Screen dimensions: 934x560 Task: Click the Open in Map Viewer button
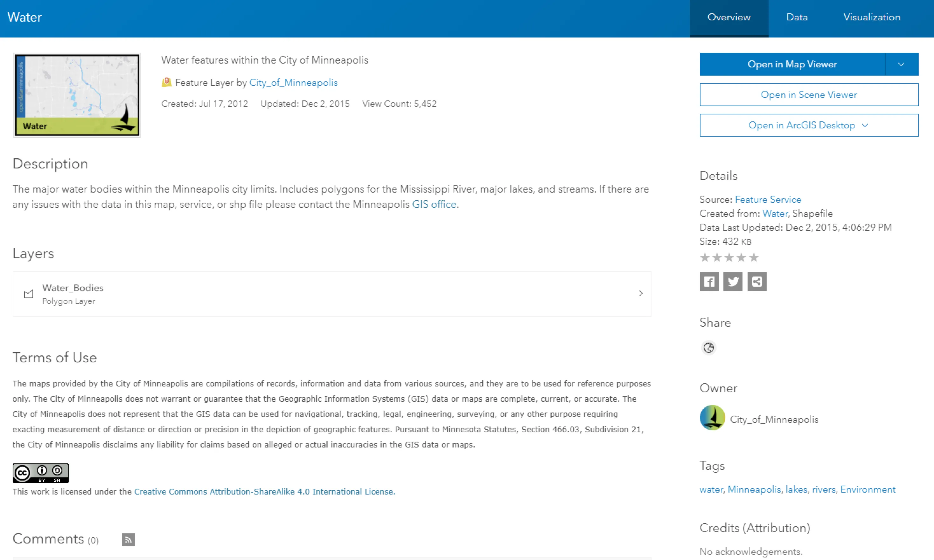click(792, 64)
